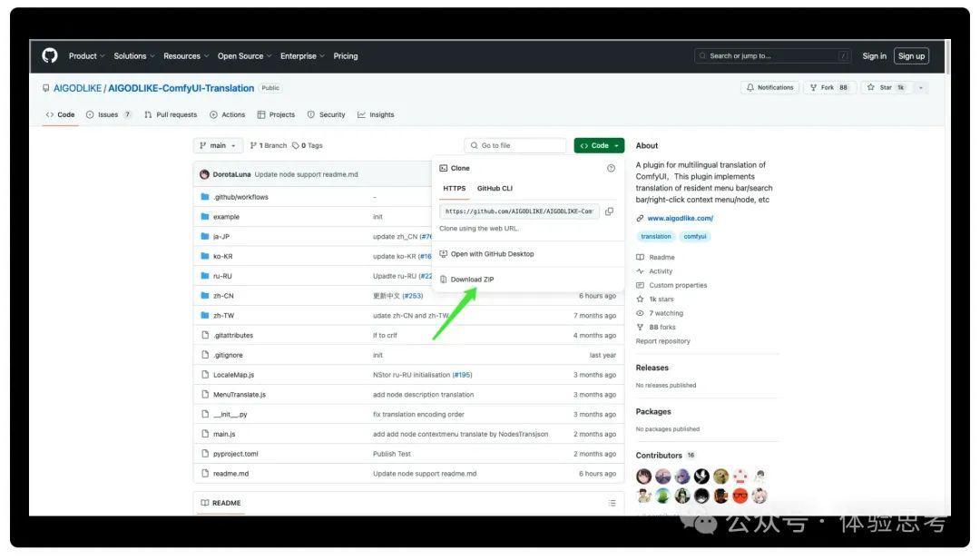View the 1 Branch link

[269, 145]
